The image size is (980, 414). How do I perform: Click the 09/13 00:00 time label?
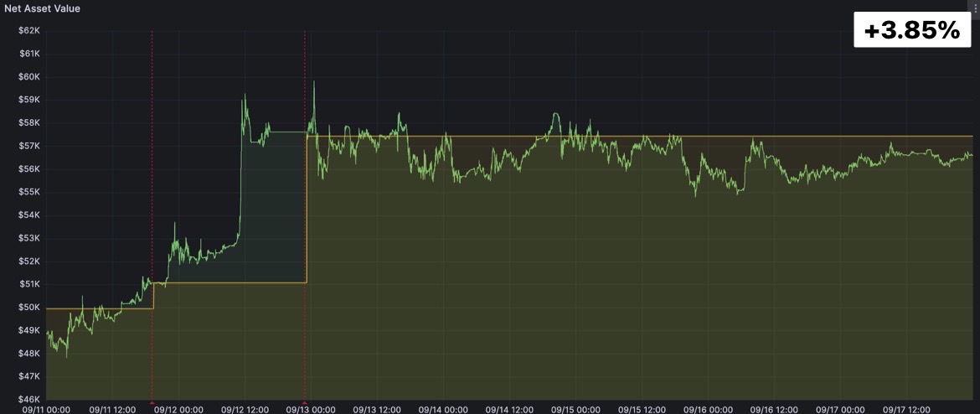tap(312, 410)
